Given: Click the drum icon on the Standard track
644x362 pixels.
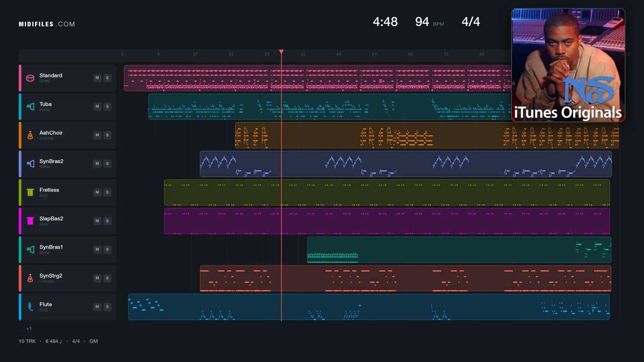Looking at the screenshot, I should coord(30,78).
